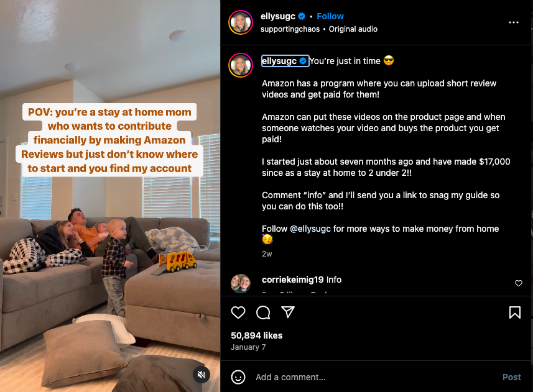Open the supportingchaos Original audio link
This screenshot has width=533, height=392.
pos(319,29)
